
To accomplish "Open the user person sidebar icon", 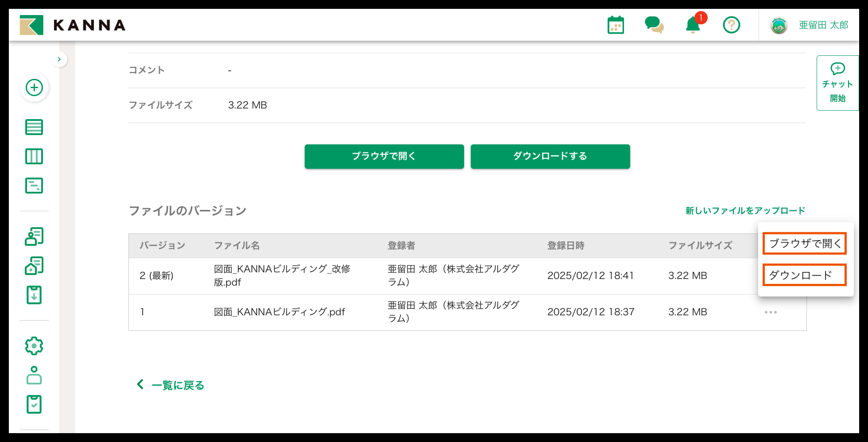I will click(x=34, y=375).
